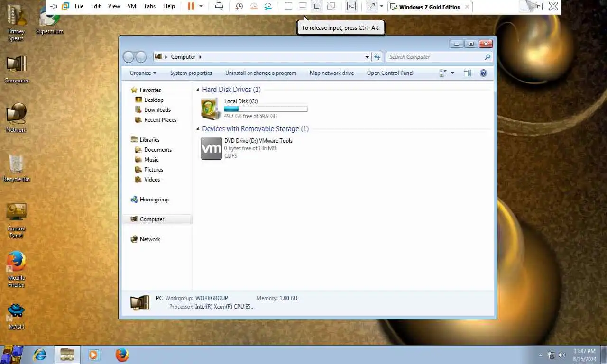Open the Supermium desktop shortcut
Image resolution: width=607 pixels, height=364 pixels.
pyautogui.click(x=49, y=21)
